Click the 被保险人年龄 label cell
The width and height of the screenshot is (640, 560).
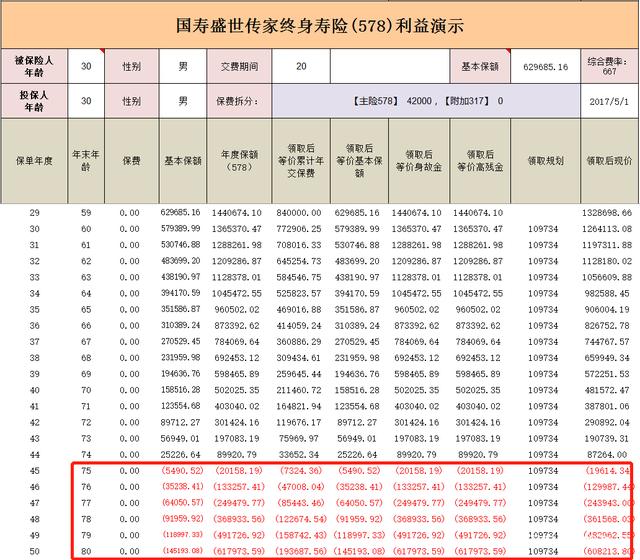34,66
